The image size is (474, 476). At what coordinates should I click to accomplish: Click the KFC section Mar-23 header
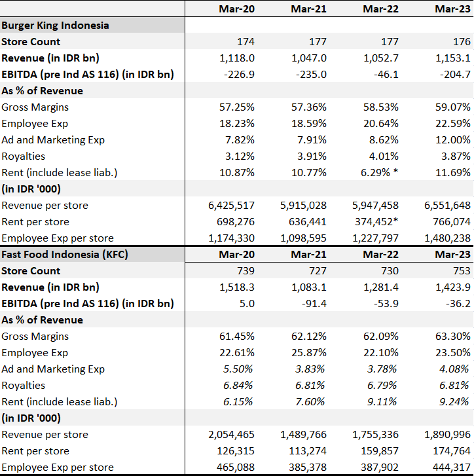(453, 255)
